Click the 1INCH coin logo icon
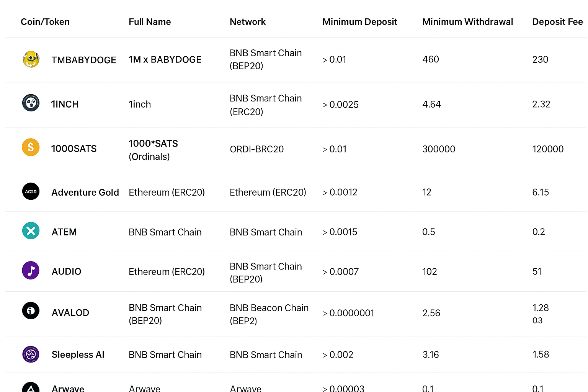 (31, 103)
